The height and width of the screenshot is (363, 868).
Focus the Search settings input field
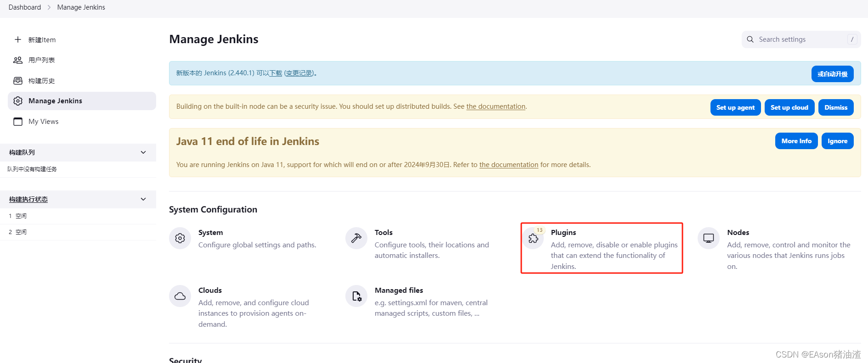click(801, 39)
